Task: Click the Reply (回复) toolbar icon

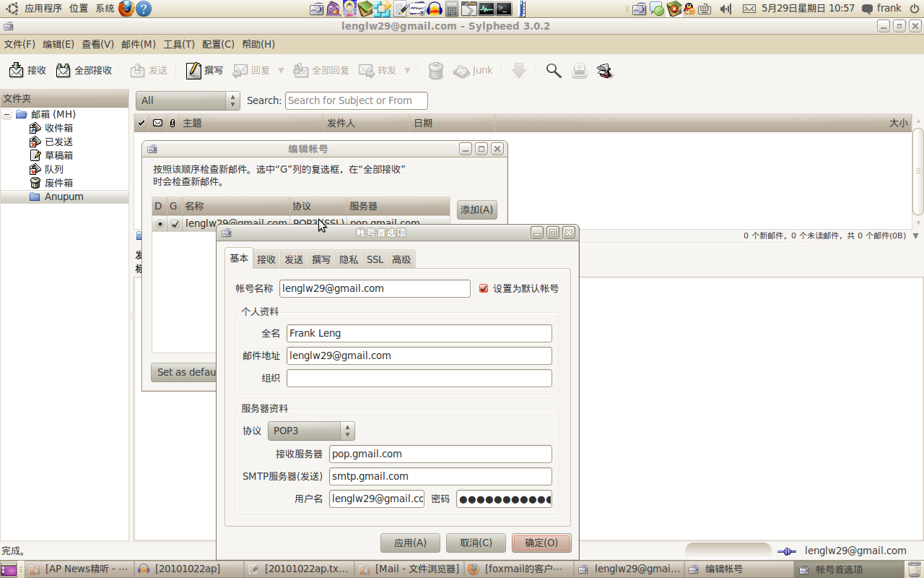Action: point(240,71)
